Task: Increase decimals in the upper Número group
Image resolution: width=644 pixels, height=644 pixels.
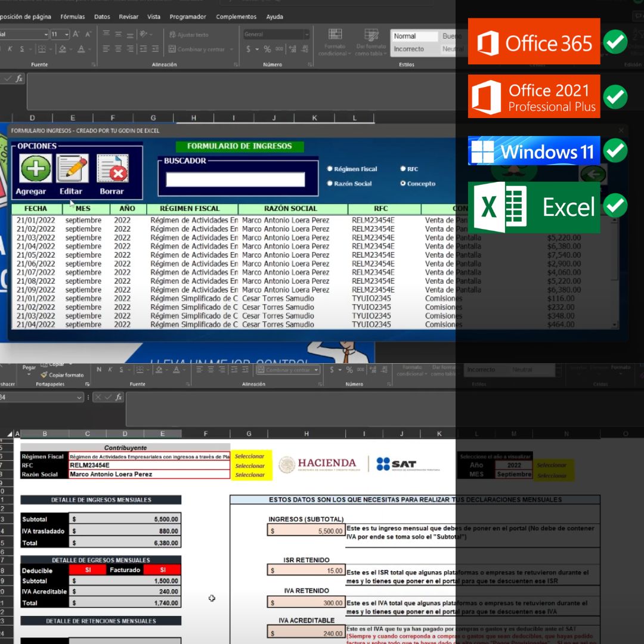Action: pos(292,49)
